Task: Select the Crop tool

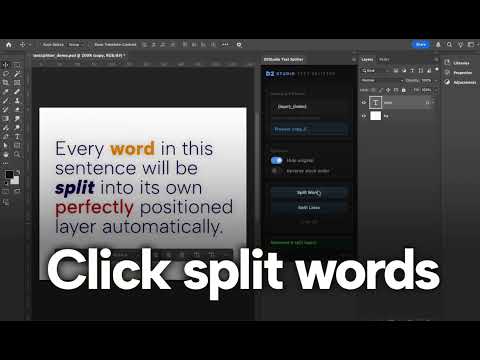Action: (x=6, y=83)
